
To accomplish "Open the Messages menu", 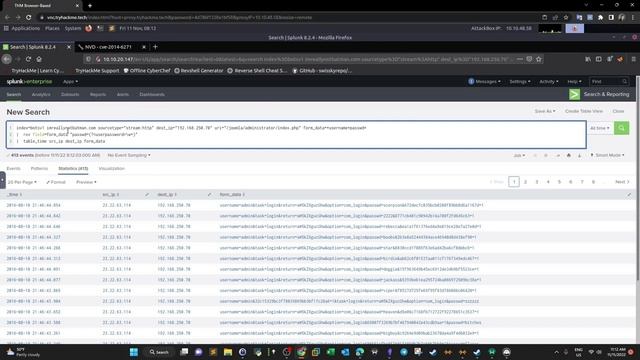I will (484, 82).
